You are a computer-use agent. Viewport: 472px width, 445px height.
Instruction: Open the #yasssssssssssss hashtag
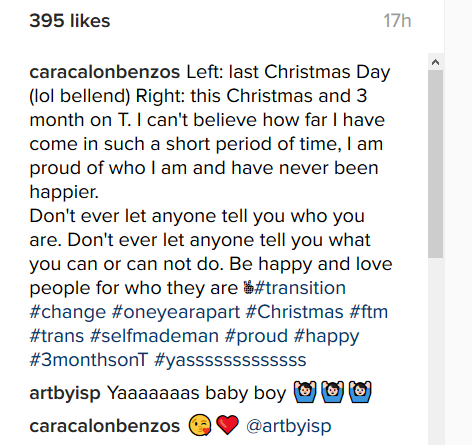tap(230, 360)
